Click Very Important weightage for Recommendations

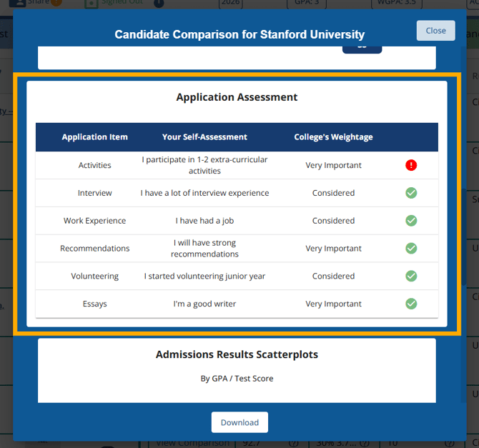(x=333, y=248)
